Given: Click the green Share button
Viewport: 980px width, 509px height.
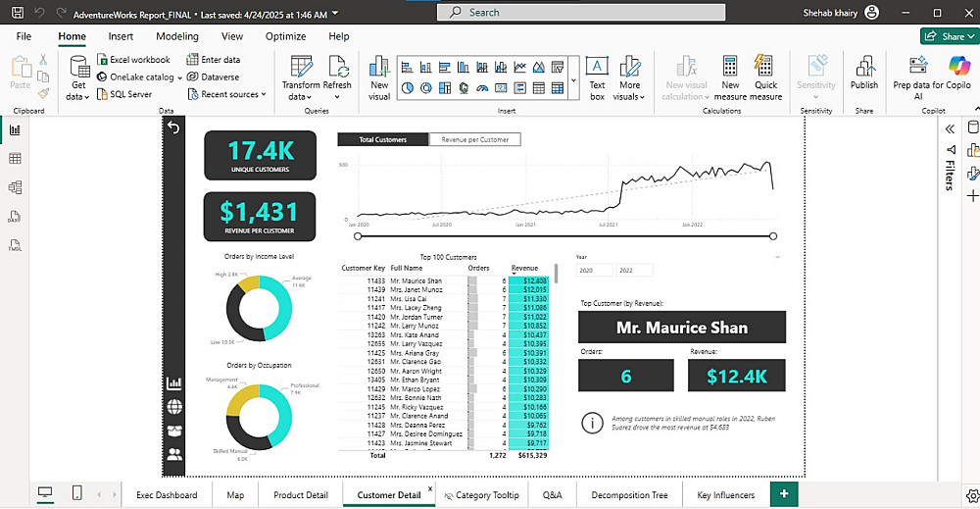Looking at the screenshot, I should coord(949,36).
